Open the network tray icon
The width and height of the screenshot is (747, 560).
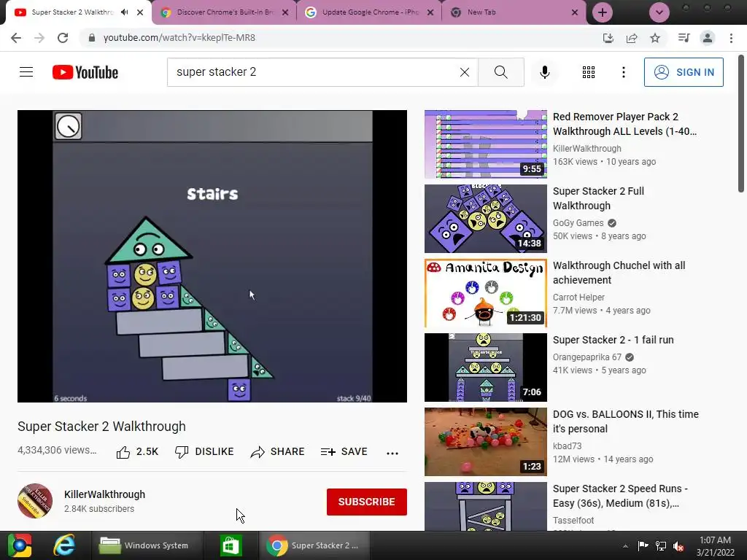(661, 546)
